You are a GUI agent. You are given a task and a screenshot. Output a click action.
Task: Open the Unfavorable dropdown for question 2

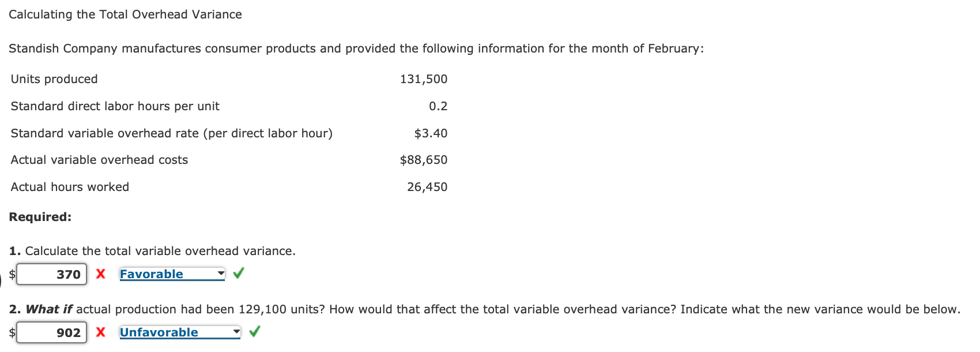click(x=179, y=332)
